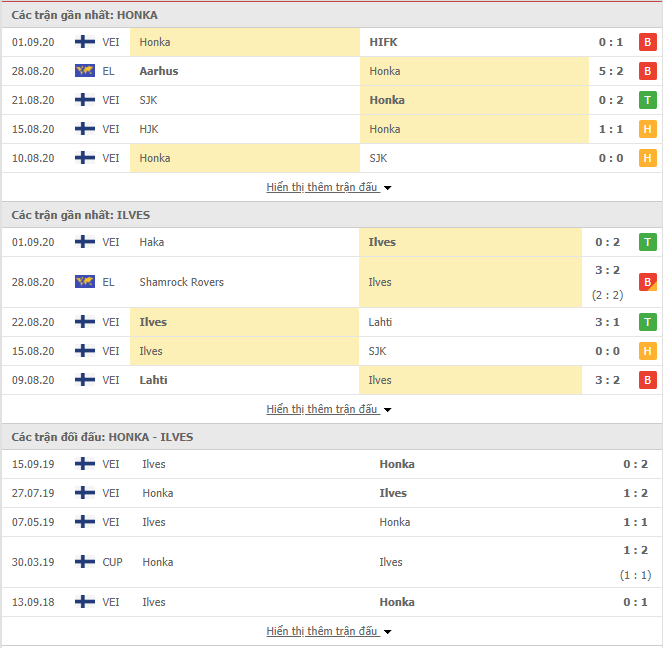Viewport: 663px width, 648px height.
Task: Click score 0 : 1 of Honka vs HIFK
Action: (611, 42)
